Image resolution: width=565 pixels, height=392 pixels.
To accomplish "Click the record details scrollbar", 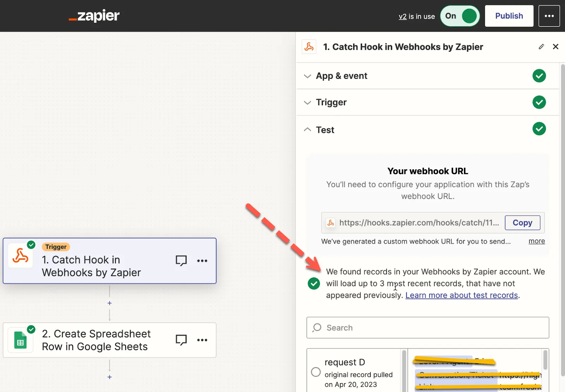I will coord(545,360).
